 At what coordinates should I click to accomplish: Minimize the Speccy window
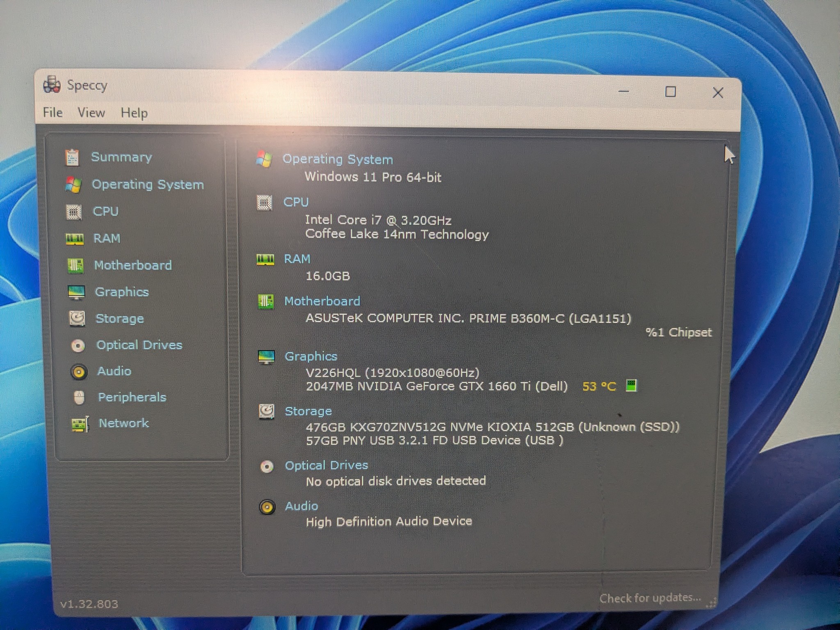tap(623, 91)
